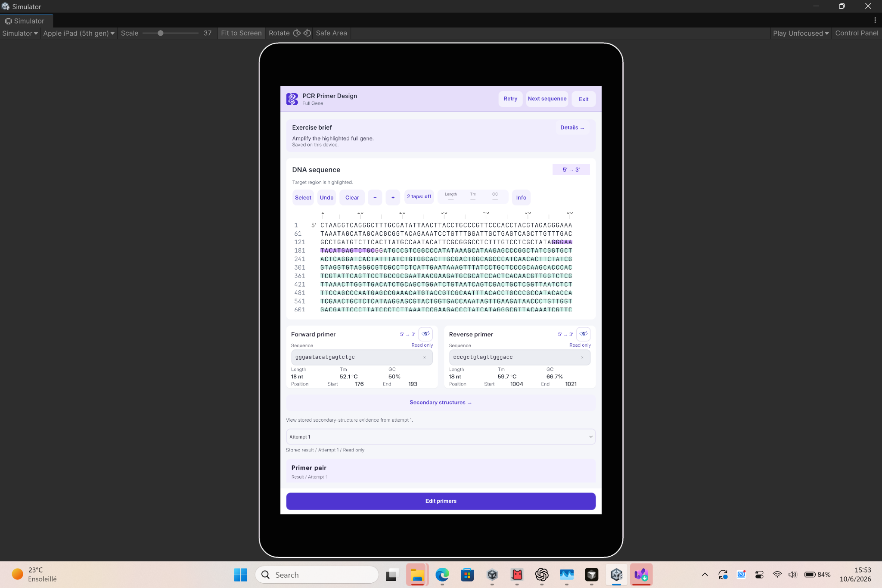Viewport: 882px width, 588px height.
Task: Open Microsoft Store from taskbar
Action: (467, 574)
